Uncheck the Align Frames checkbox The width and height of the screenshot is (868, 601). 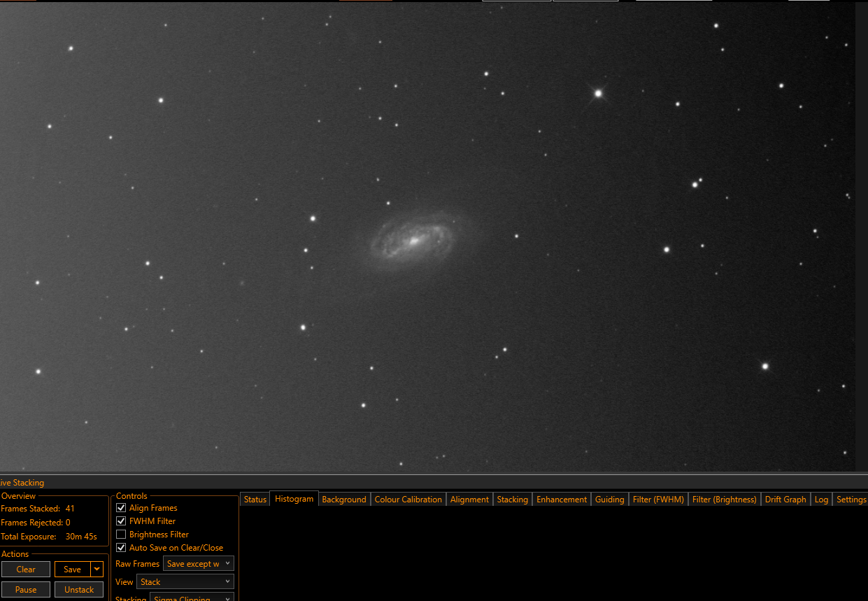(121, 508)
